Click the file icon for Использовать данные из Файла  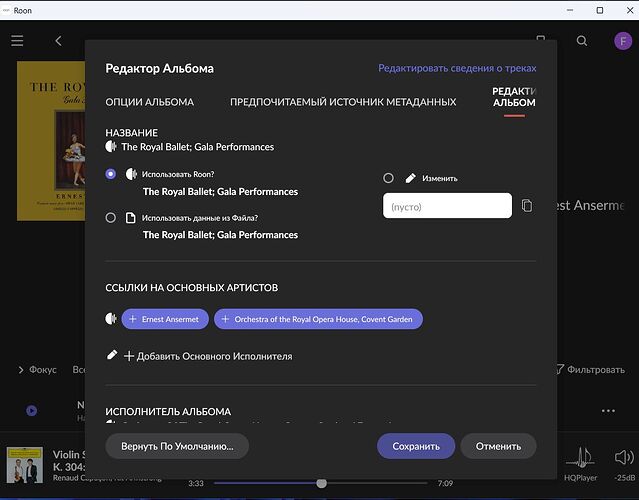click(x=130, y=218)
